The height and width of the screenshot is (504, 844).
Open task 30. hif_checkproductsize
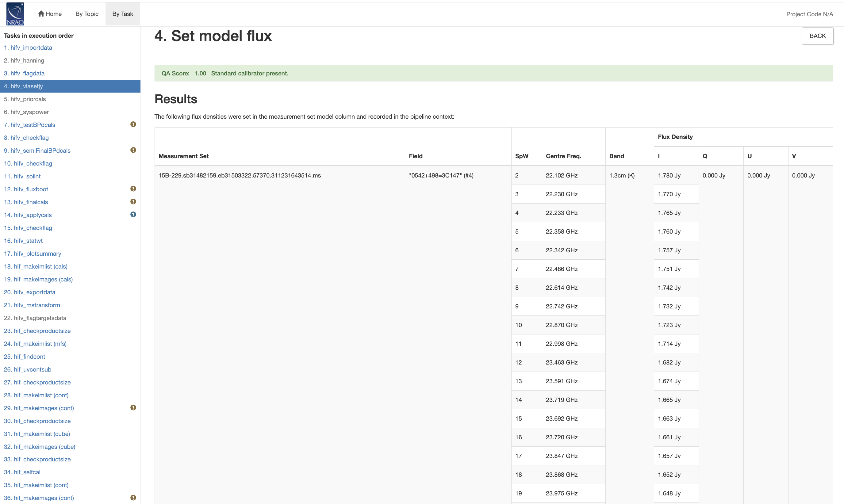pyautogui.click(x=37, y=422)
